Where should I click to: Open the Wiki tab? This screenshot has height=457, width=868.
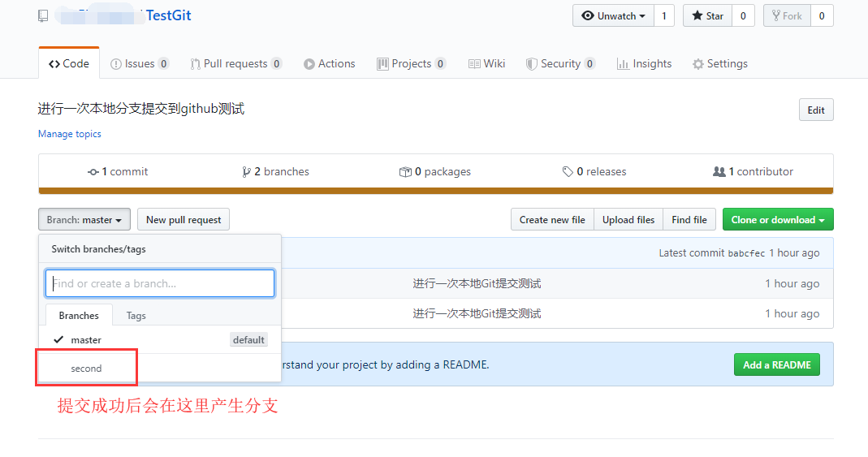click(x=486, y=63)
